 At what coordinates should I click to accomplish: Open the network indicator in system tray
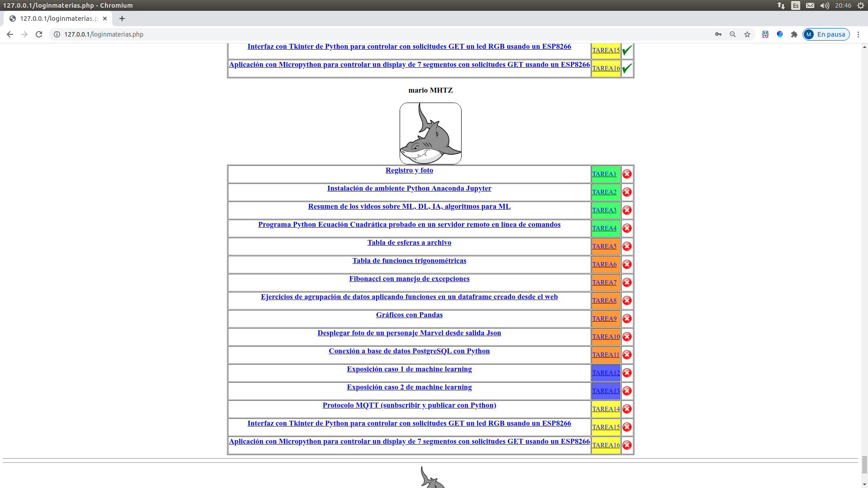[x=781, y=5]
